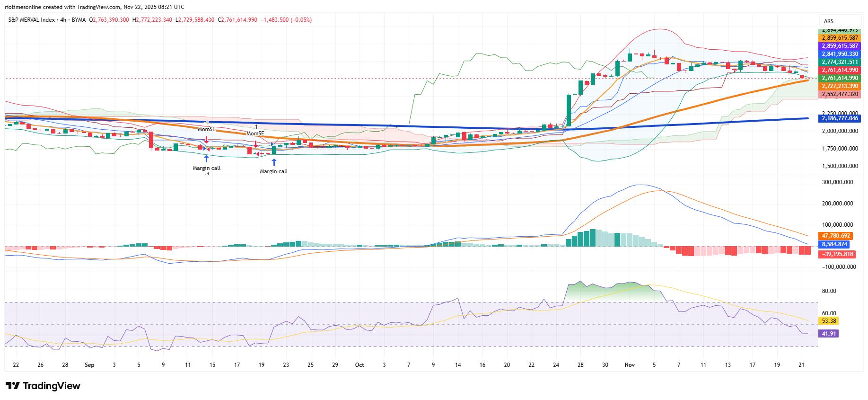868x400 pixels.
Task: Click the Nov label on the time axis
Action: (x=629, y=365)
